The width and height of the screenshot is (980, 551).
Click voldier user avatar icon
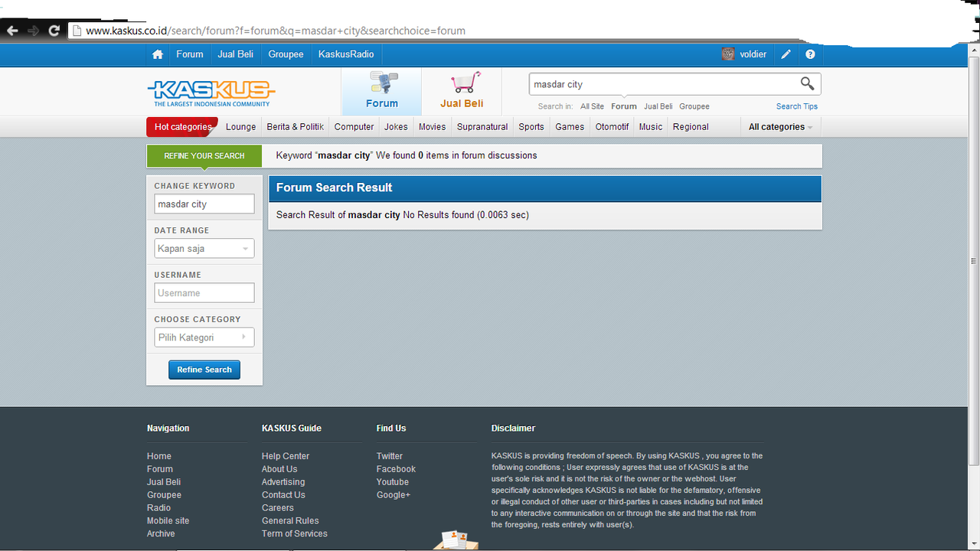click(728, 54)
